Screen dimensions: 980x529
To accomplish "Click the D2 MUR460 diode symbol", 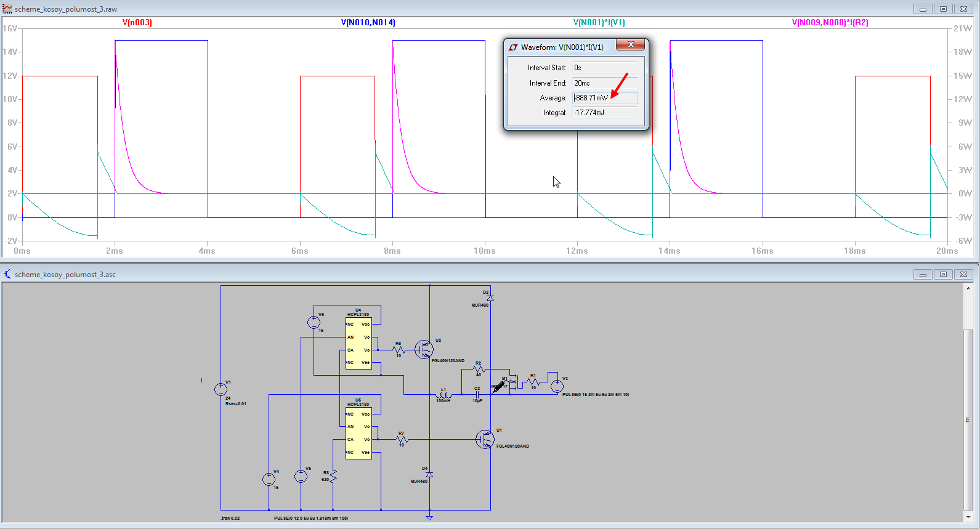I will coord(490,298).
